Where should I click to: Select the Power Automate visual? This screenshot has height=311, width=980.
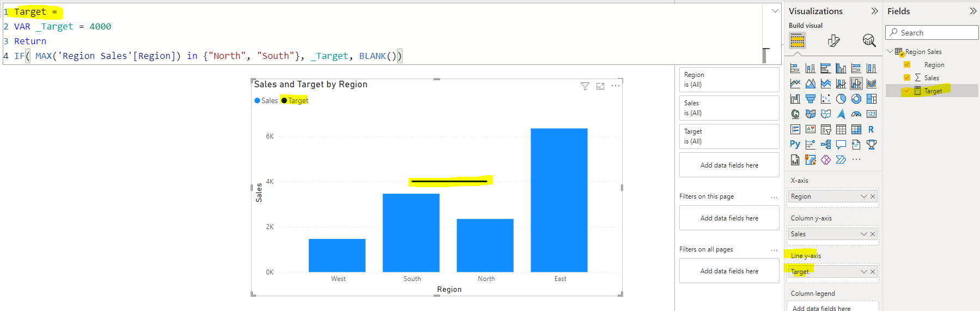point(841,160)
